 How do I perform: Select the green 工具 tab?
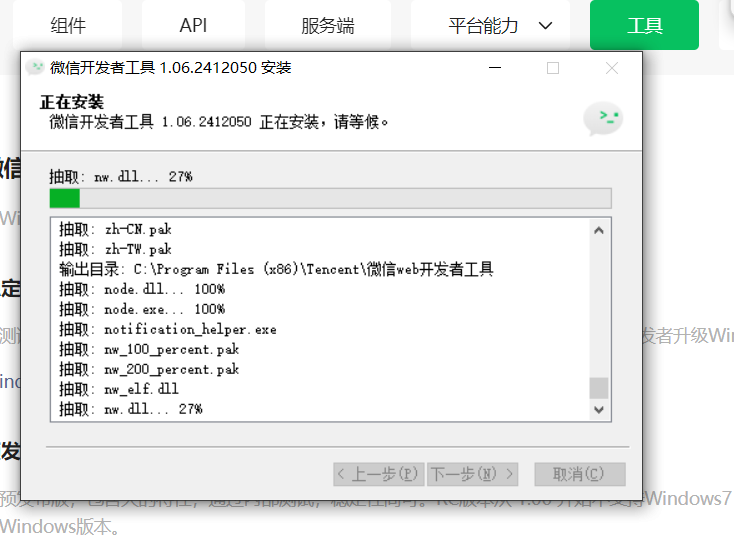(x=644, y=25)
